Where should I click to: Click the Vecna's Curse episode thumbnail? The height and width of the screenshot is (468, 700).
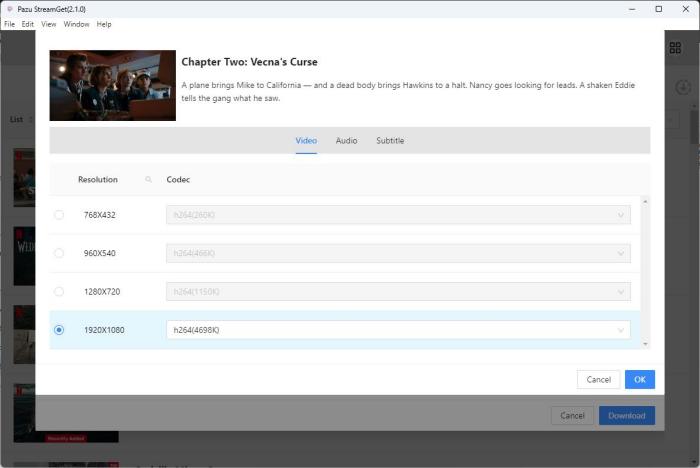coord(112,85)
